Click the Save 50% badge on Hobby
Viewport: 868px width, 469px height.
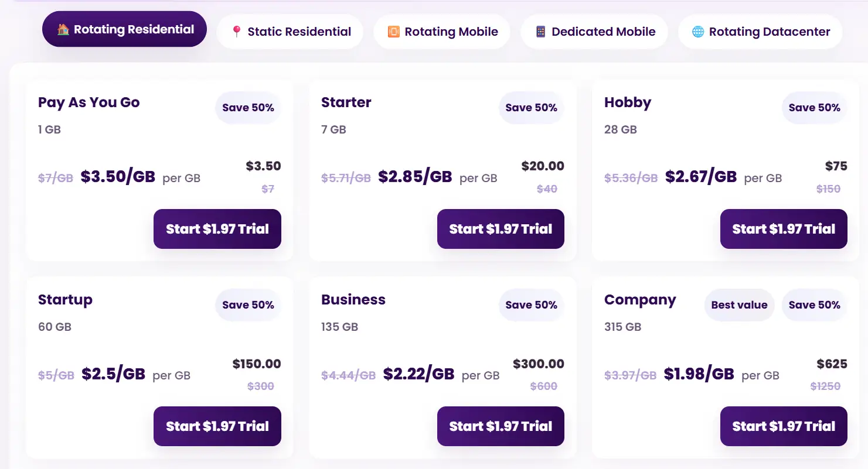814,108
